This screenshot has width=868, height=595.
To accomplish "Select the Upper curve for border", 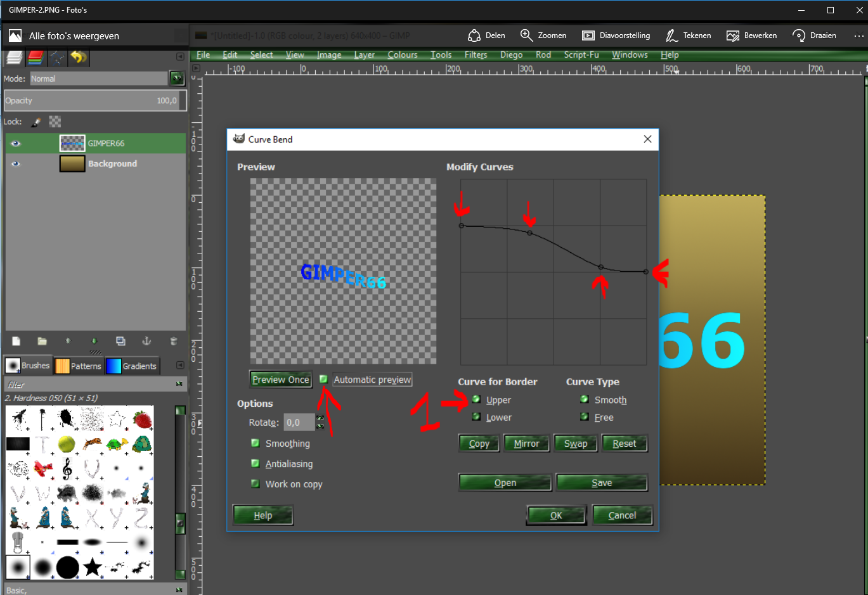I will click(476, 399).
